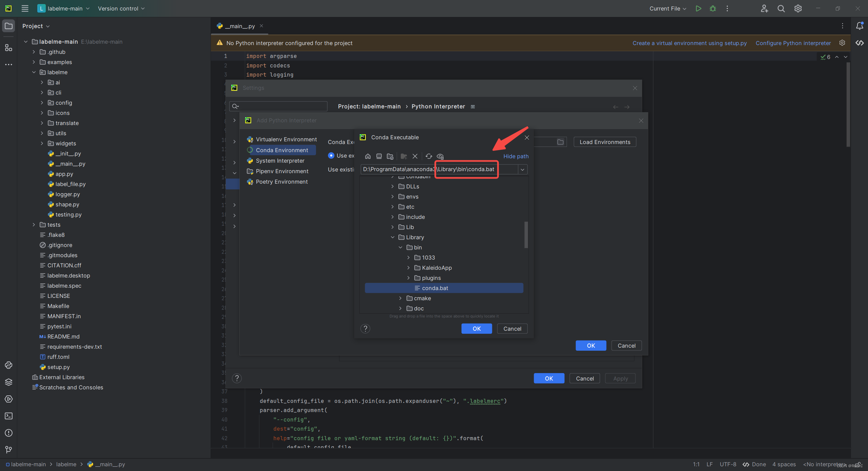Show more tool windows ellipsis

coord(8,64)
